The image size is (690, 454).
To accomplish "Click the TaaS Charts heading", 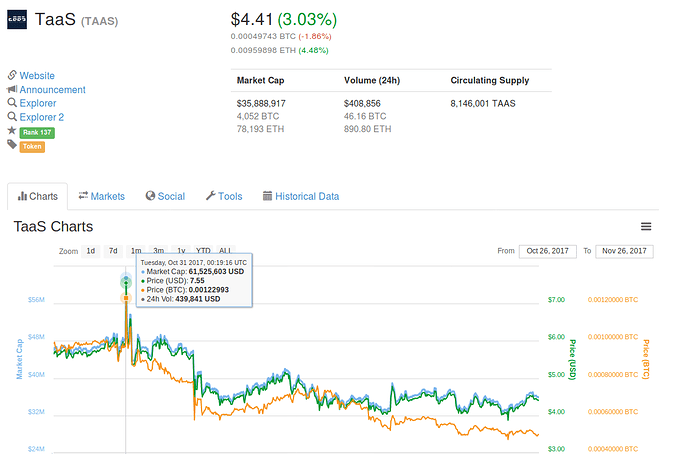I will click(53, 227).
